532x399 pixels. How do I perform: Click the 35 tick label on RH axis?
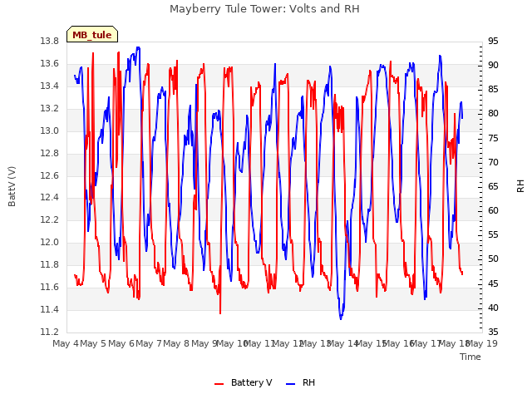click(x=493, y=332)
